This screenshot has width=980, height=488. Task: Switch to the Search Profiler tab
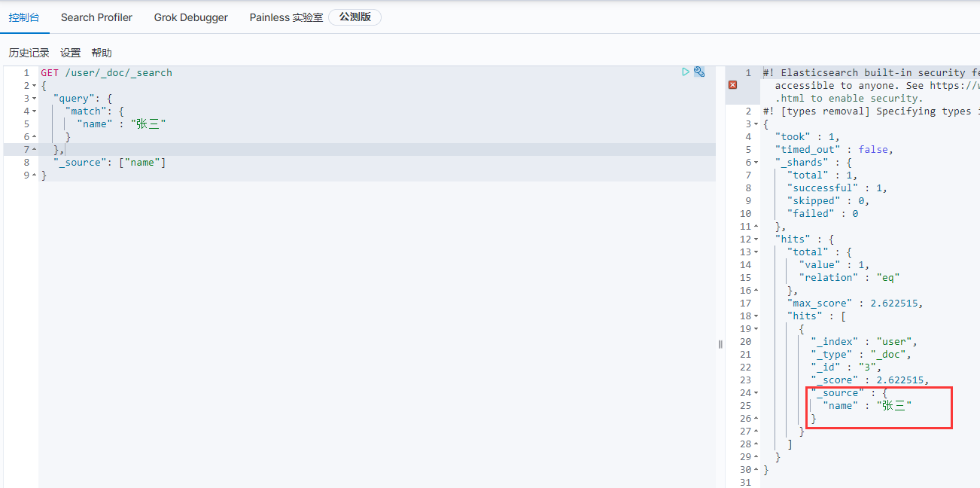click(x=96, y=17)
